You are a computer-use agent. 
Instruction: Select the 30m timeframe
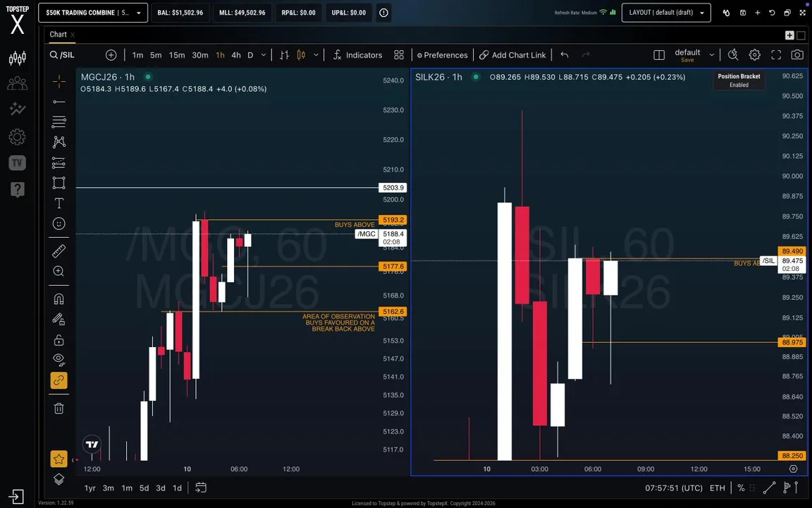(200, 55)
